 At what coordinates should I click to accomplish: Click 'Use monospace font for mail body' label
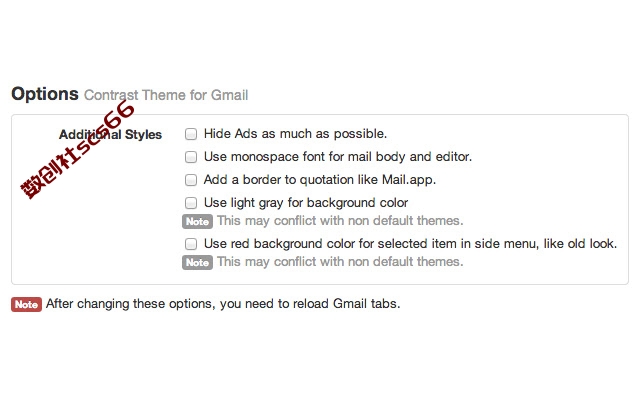pos(338,157)
